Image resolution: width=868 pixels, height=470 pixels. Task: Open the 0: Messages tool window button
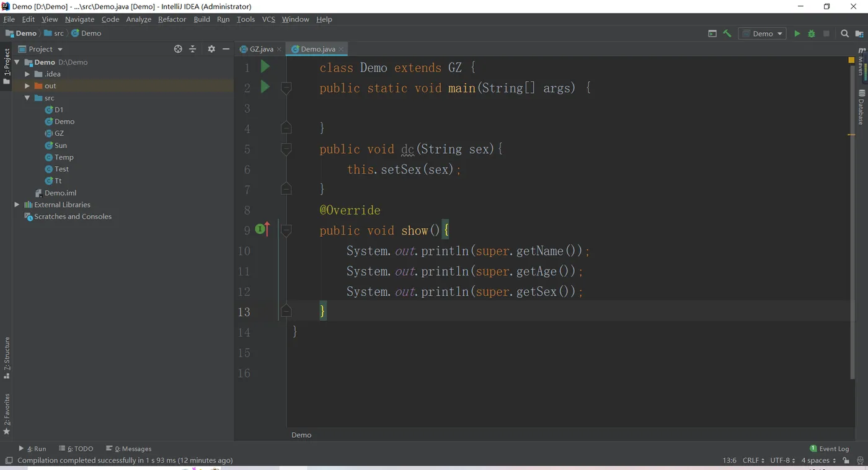[x=128, y=448]
